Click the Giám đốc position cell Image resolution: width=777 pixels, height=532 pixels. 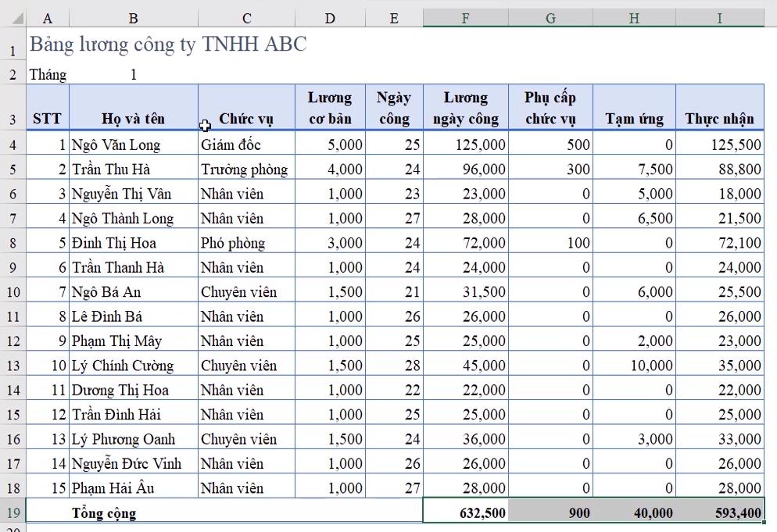(246, 145)
